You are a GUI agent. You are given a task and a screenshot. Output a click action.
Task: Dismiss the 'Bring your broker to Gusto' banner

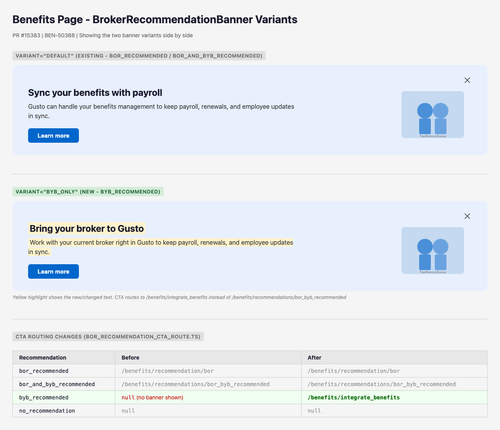(x=467, y=216)
